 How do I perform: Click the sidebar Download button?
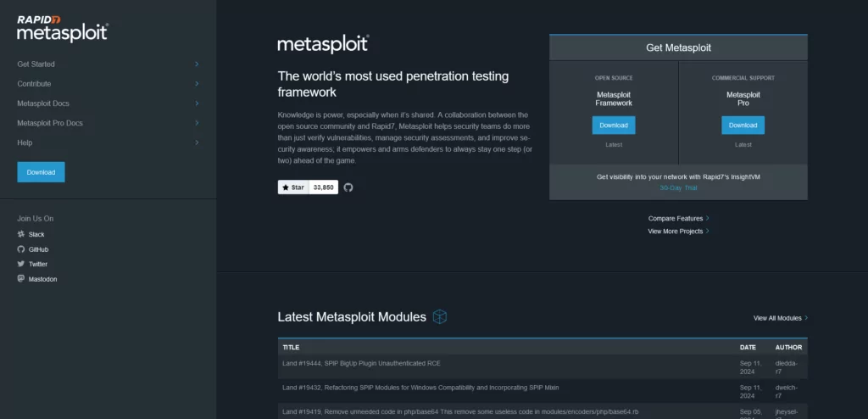41,172
